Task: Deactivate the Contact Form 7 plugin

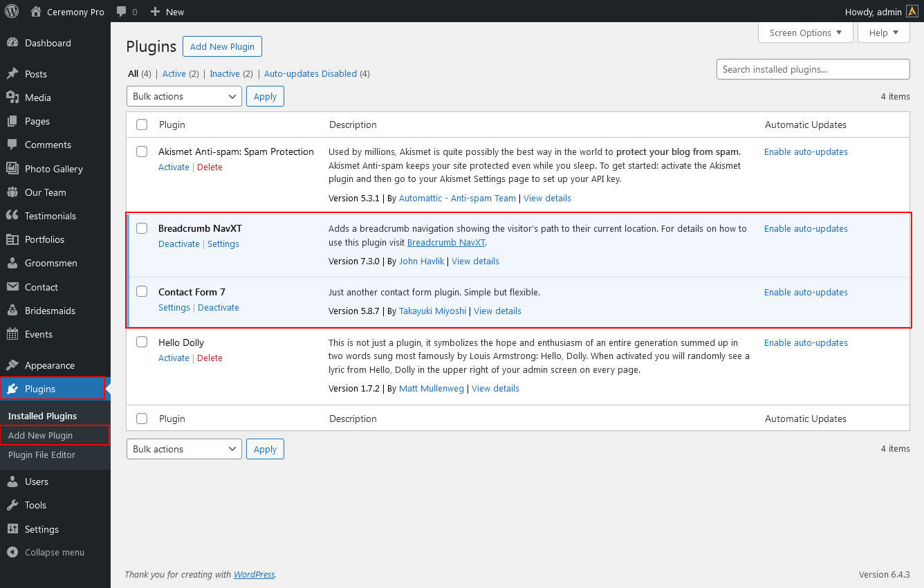Action: tap(219, 307)
